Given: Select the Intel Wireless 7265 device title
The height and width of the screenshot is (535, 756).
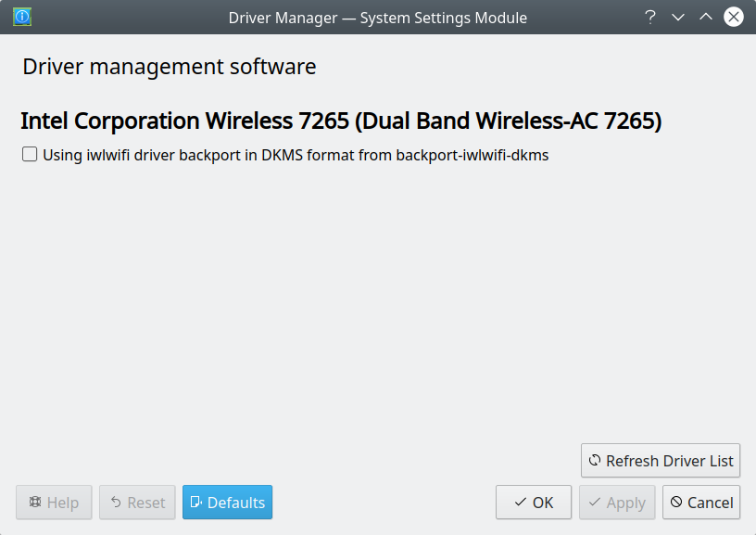Looking at the screenshot, I should pyautogui.click(x=339, y=120).
